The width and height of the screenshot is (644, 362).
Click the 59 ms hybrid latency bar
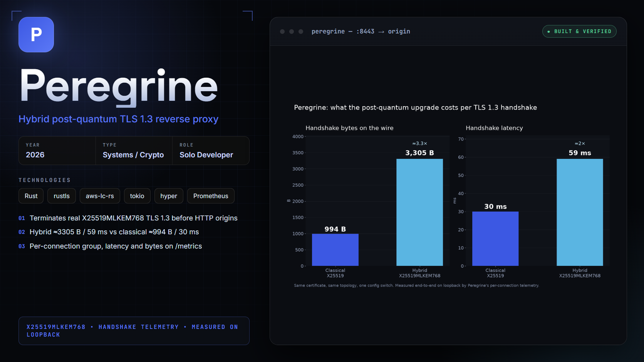(x=580, y=212)
